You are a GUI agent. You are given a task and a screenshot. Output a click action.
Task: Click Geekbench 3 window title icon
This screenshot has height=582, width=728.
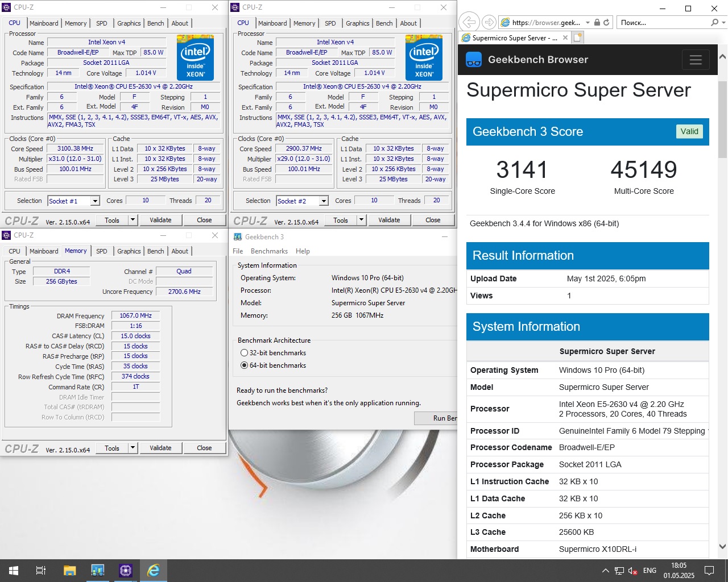coord(238,236)
